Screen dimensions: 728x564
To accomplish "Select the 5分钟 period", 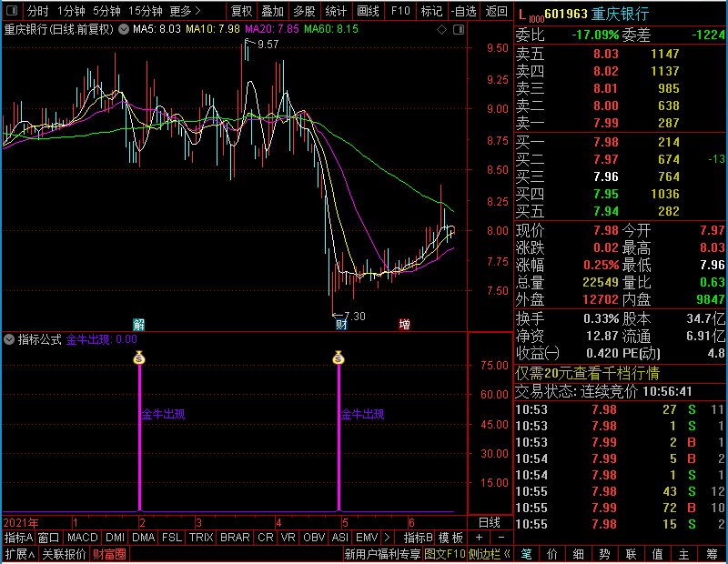I will 106,11.
